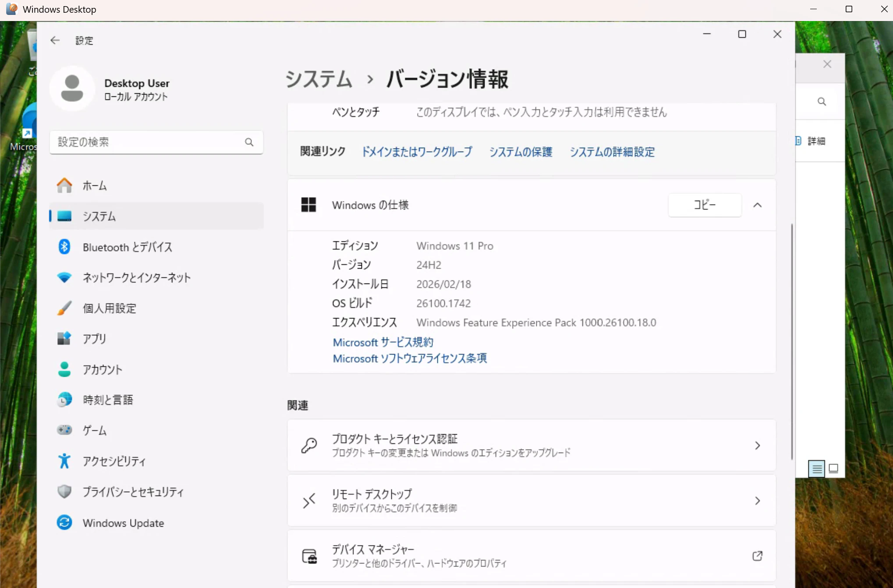Go back with the Settings back arrow
This screenshot has width=893, height=588.
[x=55, y=40]
